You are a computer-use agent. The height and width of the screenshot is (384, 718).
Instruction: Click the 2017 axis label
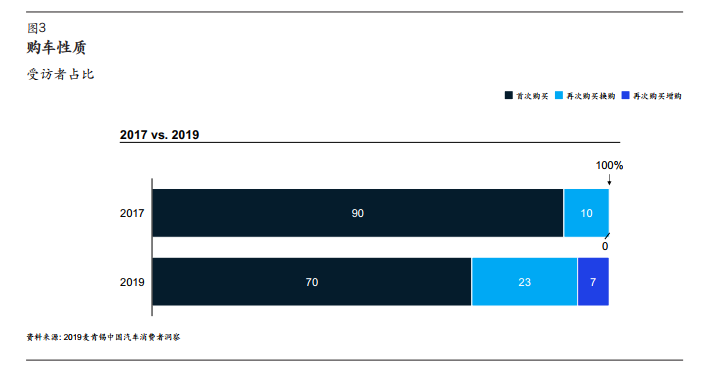coord(132,213)
